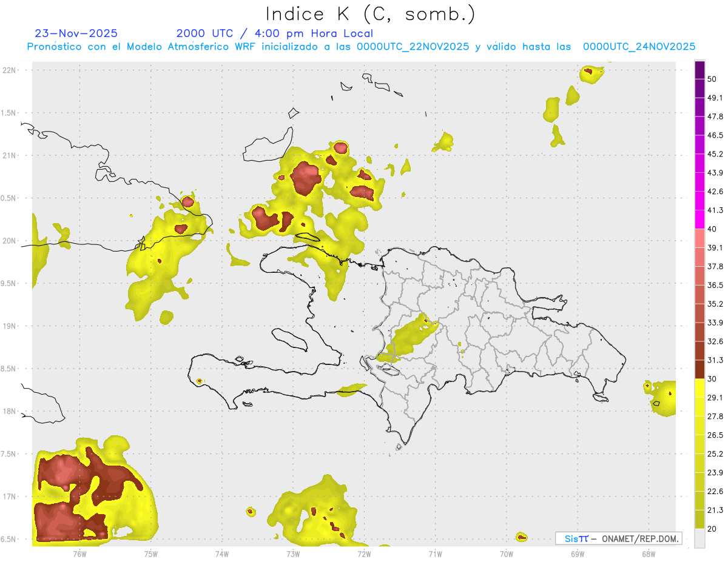Screen dimensions: 728x562
Task: Click the '74W' longitude label
Action: click(222, 554)
